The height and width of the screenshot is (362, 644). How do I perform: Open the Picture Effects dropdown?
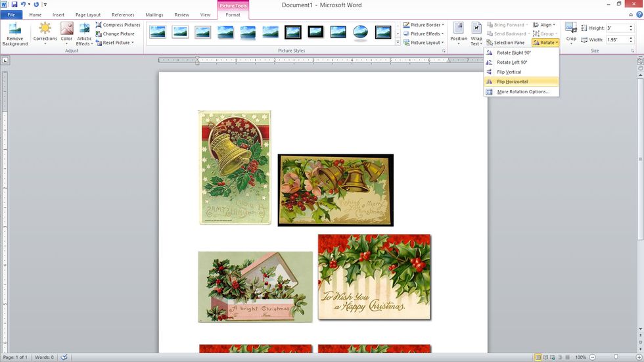tap(423, 34)
